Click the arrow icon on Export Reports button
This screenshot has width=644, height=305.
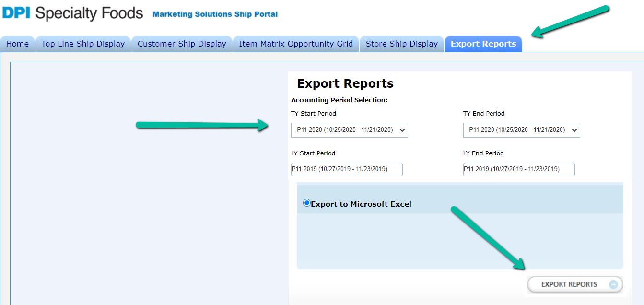pos(613,284)
